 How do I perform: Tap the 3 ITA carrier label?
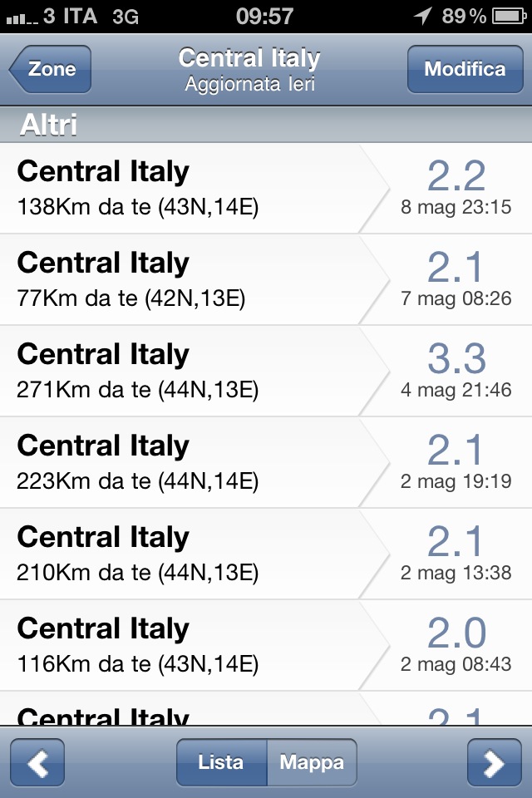point(70,16)
